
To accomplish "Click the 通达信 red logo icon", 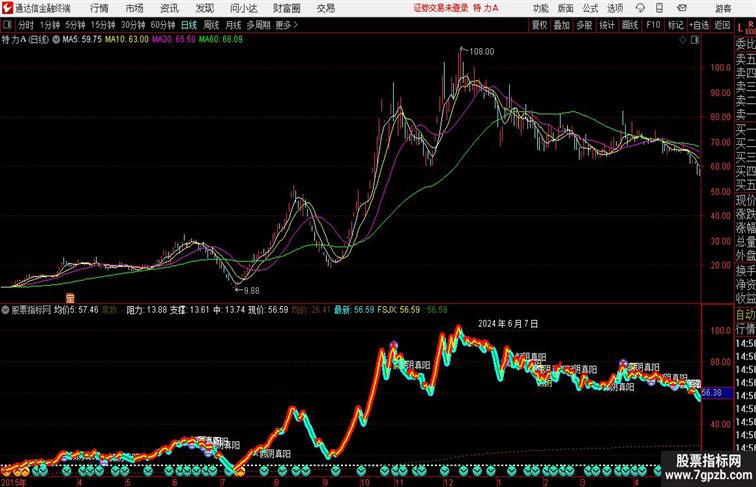I will [7, 8].
